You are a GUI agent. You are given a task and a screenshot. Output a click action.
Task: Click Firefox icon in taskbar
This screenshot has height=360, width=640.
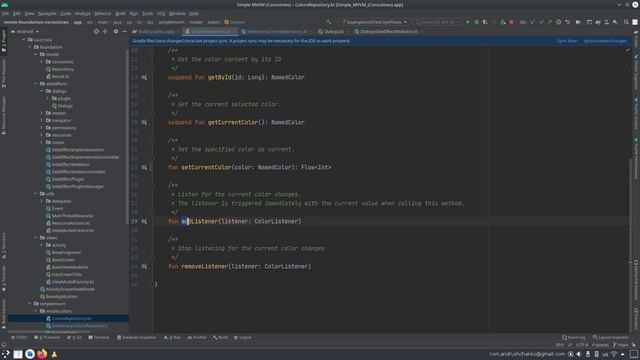(x=42, y=354)
